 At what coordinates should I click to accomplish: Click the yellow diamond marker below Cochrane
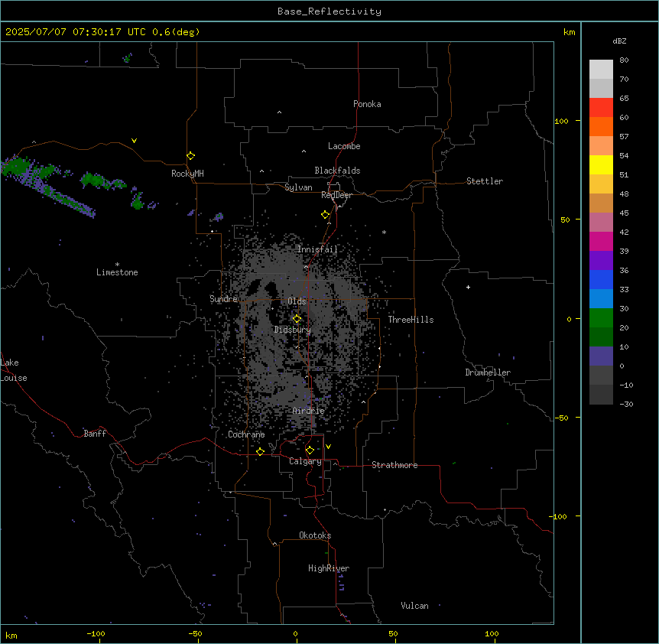point(260,451)
